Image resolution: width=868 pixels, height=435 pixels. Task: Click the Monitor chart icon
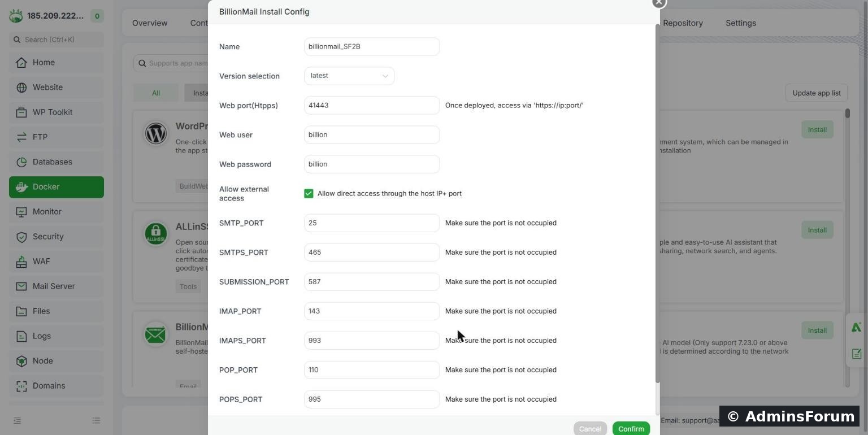21,212
